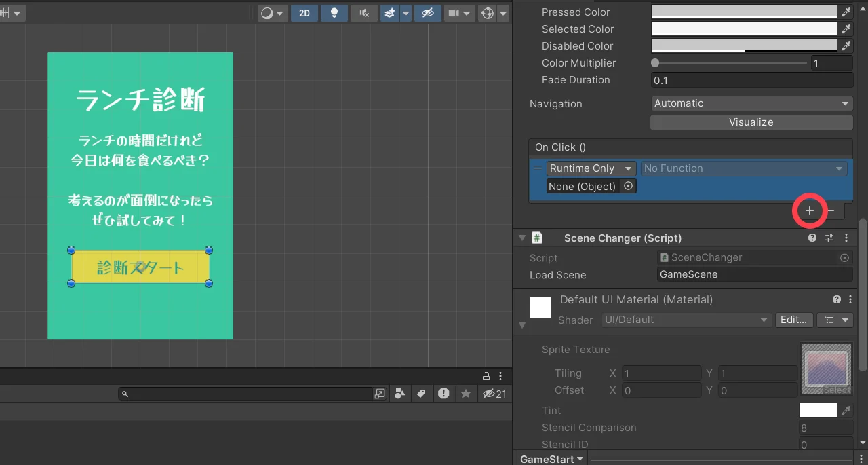The image size is (868, 465).
Task: Toggle gizmos sphere icon in Scene toolbar
Action: [x=487, y=13]
